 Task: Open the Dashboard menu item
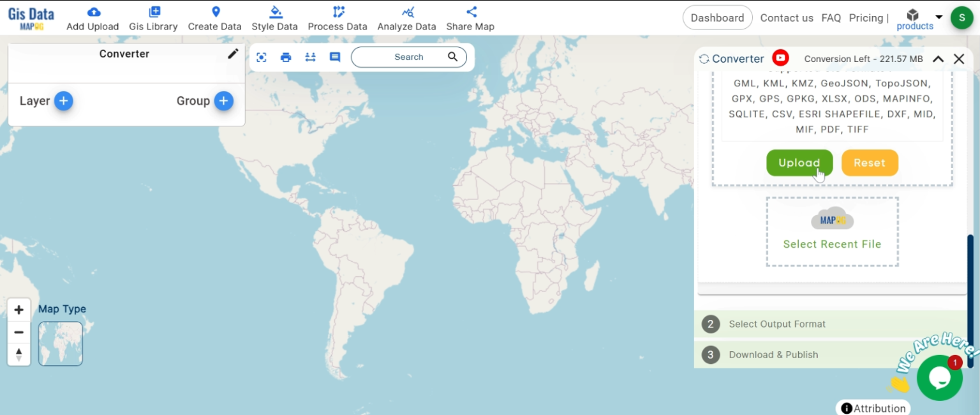click(717, 18)
